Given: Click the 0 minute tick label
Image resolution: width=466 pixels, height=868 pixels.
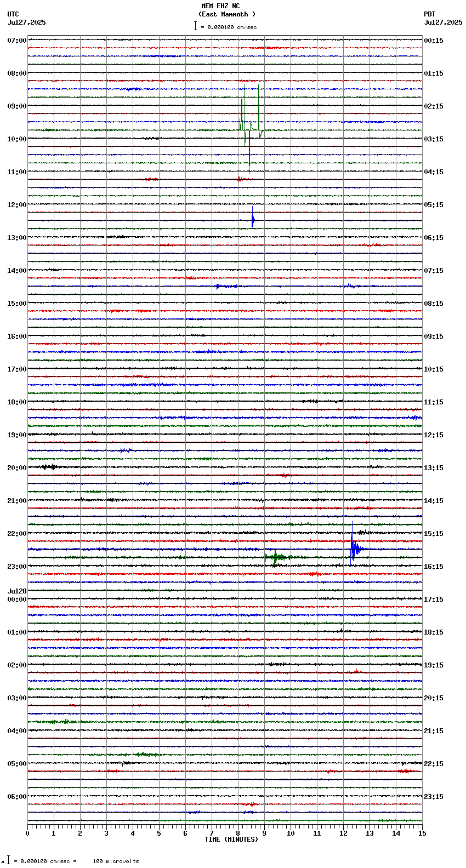Looking at the screenshot, I should (27, 833).
